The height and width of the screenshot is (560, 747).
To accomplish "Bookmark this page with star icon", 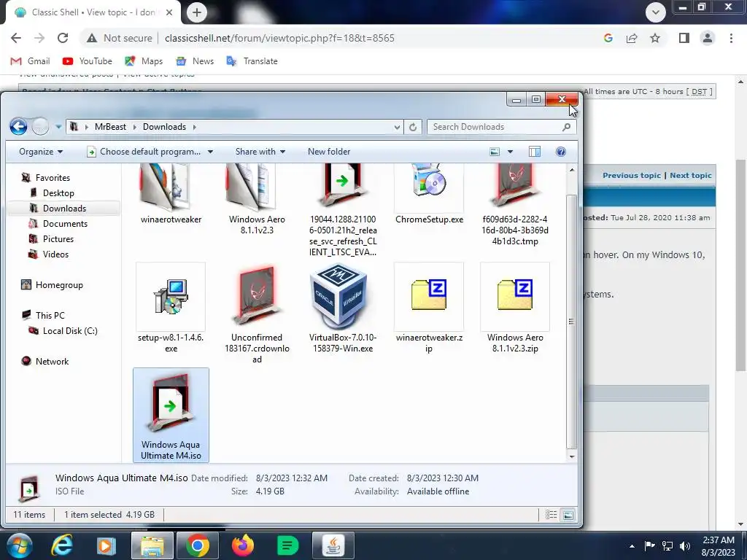I will (x=655, y=38).
